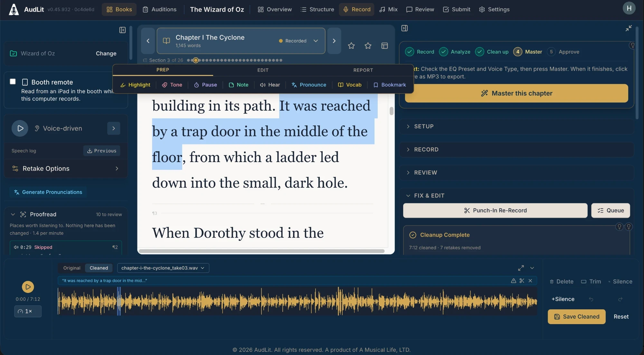
Task: Go to the previous chapter
Action: [148, 41]
